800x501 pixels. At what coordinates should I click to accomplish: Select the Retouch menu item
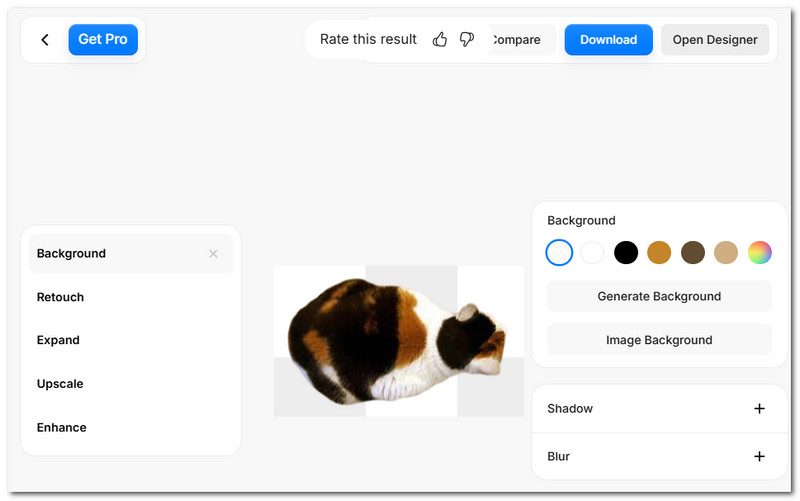[x=60, y=297]
